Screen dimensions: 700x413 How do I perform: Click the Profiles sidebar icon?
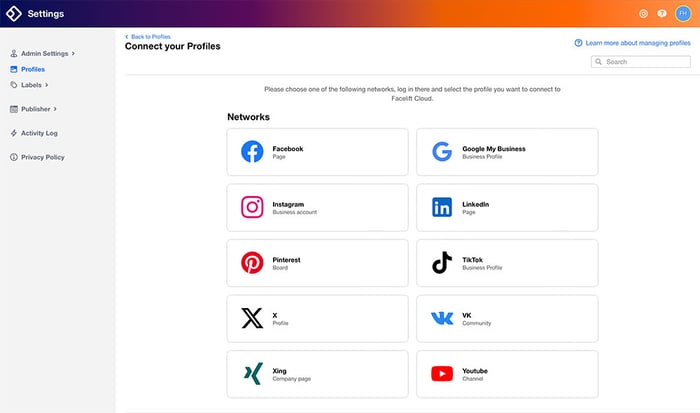14,69
